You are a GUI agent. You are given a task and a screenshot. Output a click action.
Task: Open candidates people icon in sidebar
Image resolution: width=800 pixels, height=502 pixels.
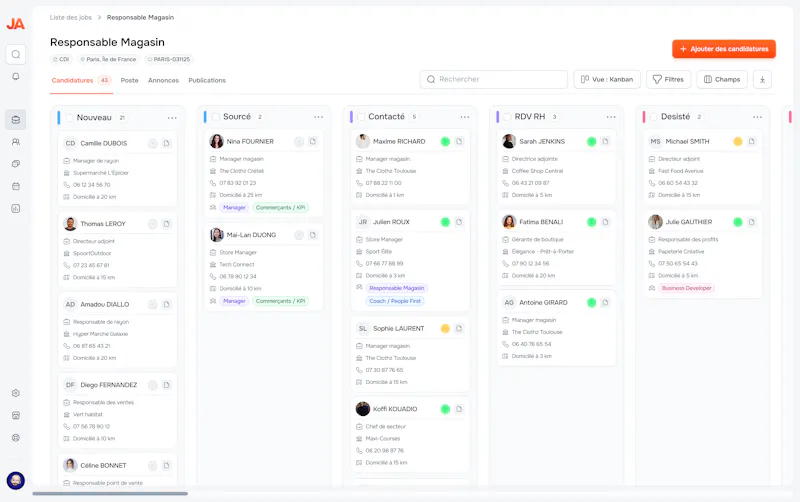16,142
